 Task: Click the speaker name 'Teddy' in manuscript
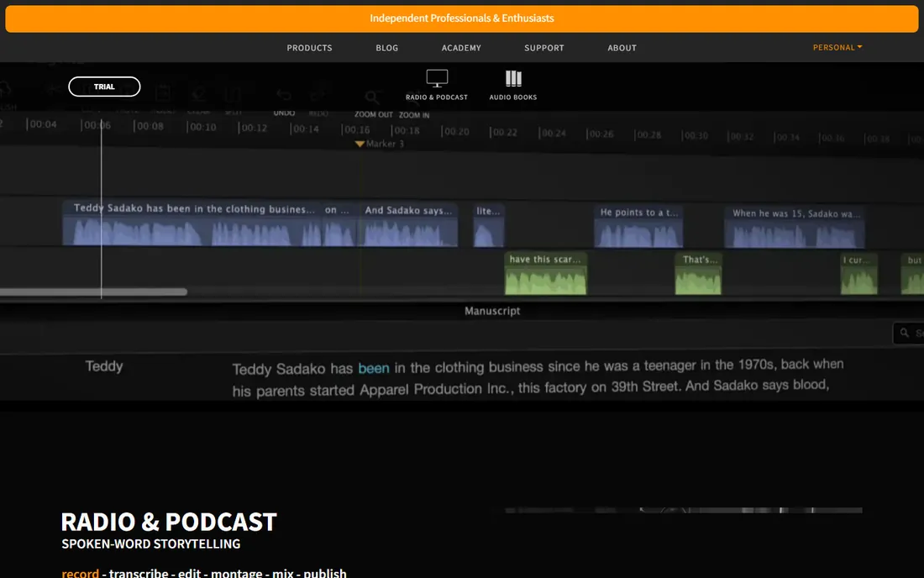click(104, 366)
